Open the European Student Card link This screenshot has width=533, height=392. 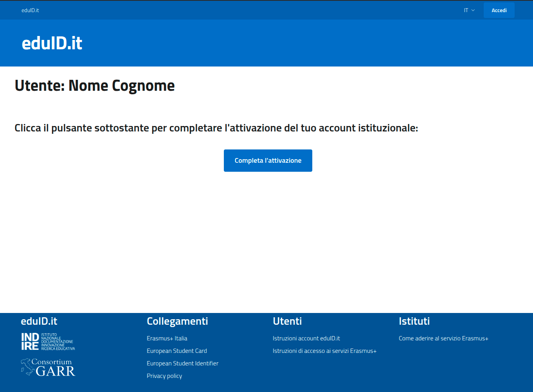tap(176, 351)
